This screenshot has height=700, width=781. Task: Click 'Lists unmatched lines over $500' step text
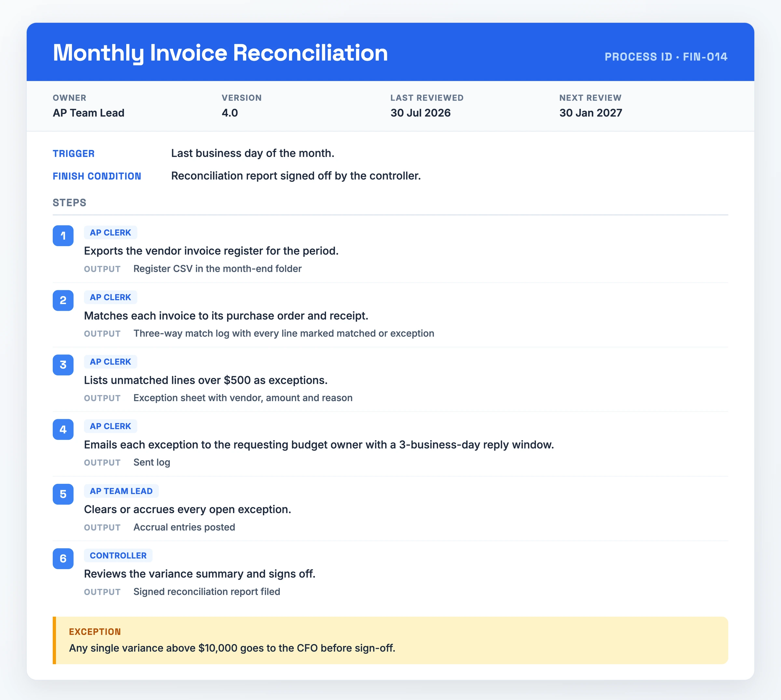point(206,380)
